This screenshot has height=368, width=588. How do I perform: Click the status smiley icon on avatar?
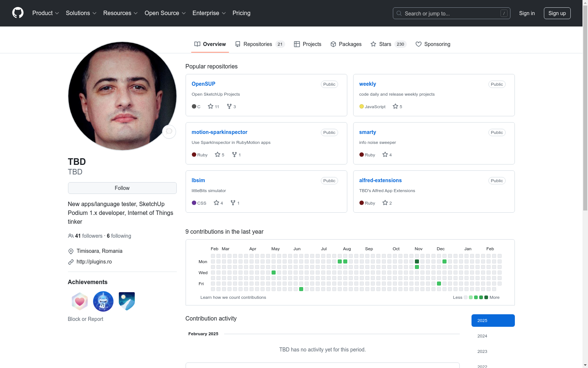(x=169, y=131)
